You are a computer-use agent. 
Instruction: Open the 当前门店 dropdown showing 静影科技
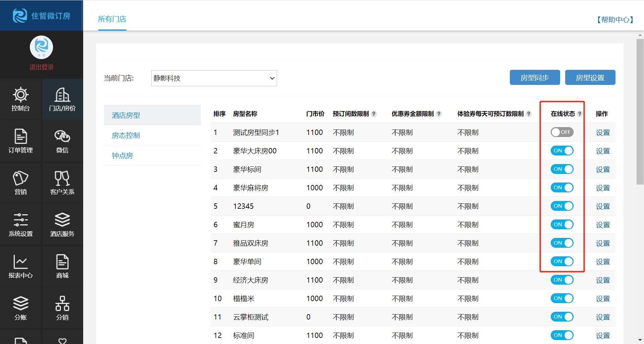coord(214,78)
